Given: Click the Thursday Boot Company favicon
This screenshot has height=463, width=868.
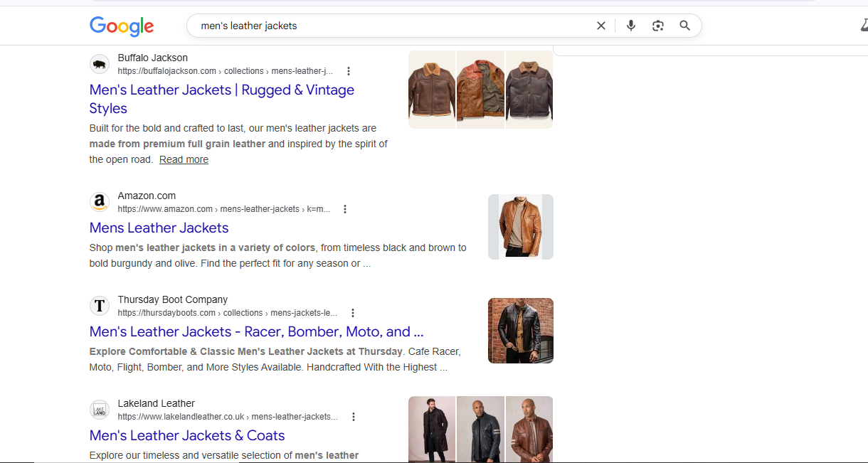Looking at the screenshot, I should [x=100, y=306].
